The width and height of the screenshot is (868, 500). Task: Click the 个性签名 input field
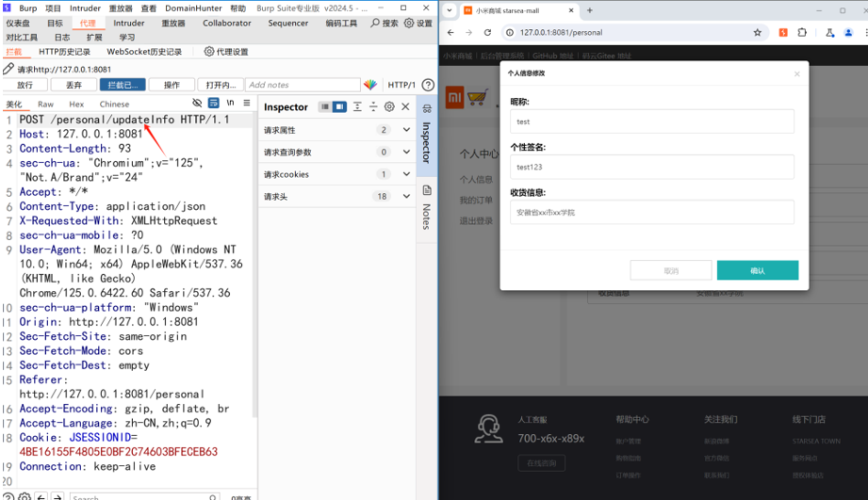point(652,167)
